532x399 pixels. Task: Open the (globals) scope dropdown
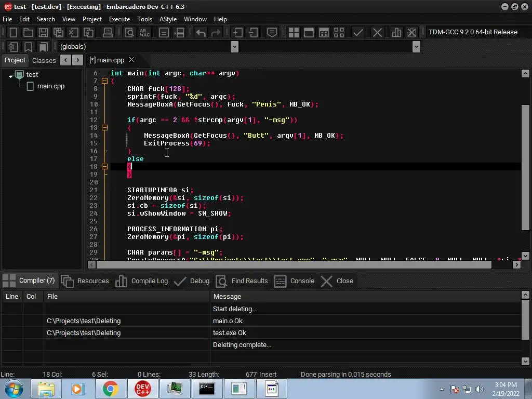[234, 47]
